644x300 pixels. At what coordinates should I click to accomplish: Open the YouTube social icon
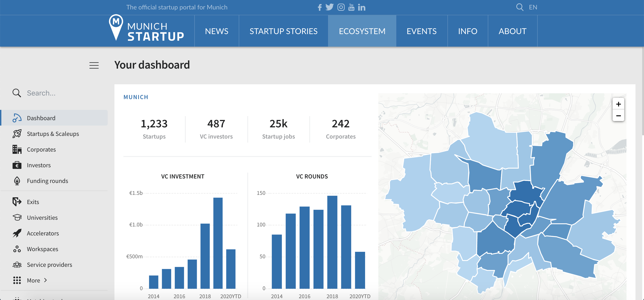point(351,7)
